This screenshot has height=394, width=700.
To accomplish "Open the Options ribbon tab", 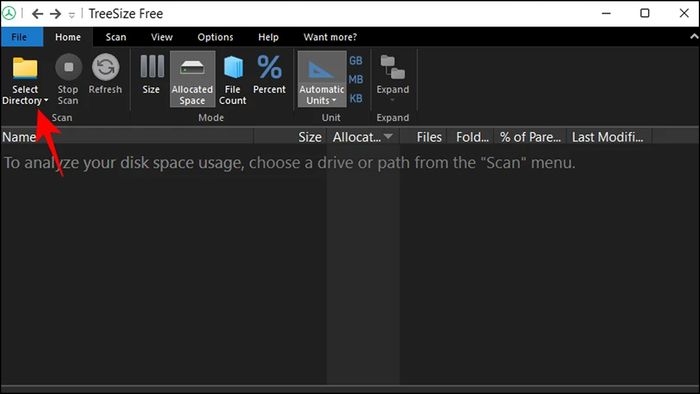I will tap(216, 37).
